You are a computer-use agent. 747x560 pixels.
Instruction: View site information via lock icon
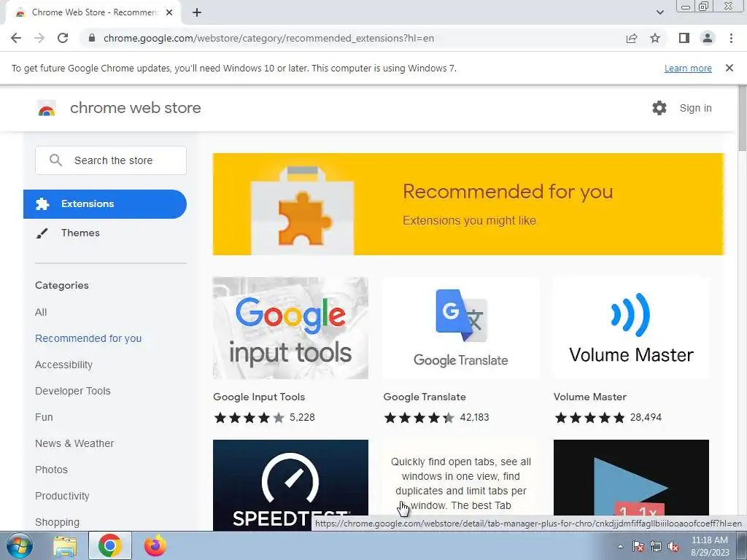click(x=92, y=38)
